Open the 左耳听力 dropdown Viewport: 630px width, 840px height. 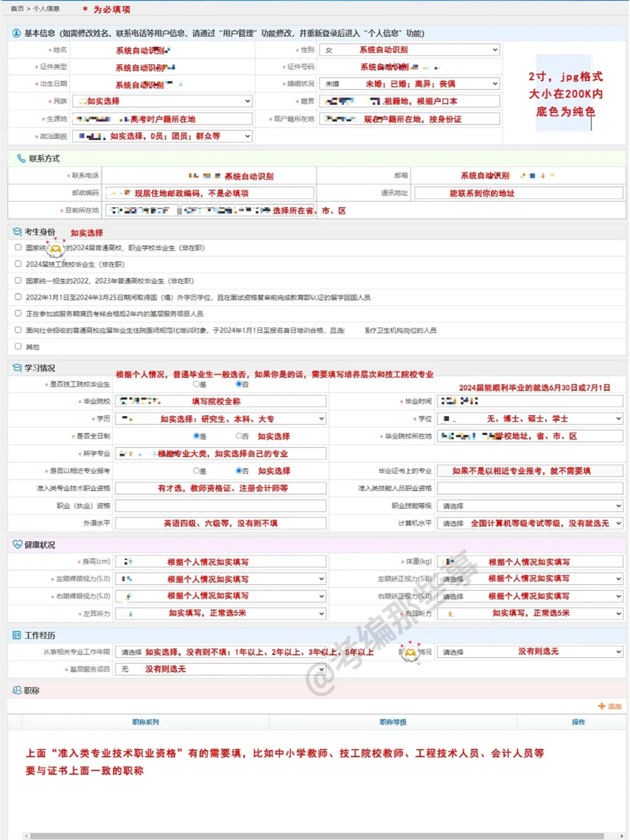pos(220,613)
